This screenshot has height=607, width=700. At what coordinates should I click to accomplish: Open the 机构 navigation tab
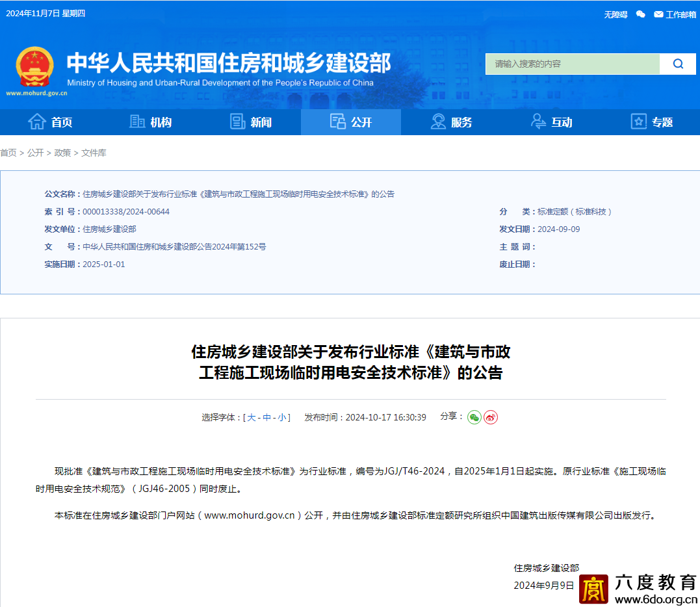[x=150, y=122]
